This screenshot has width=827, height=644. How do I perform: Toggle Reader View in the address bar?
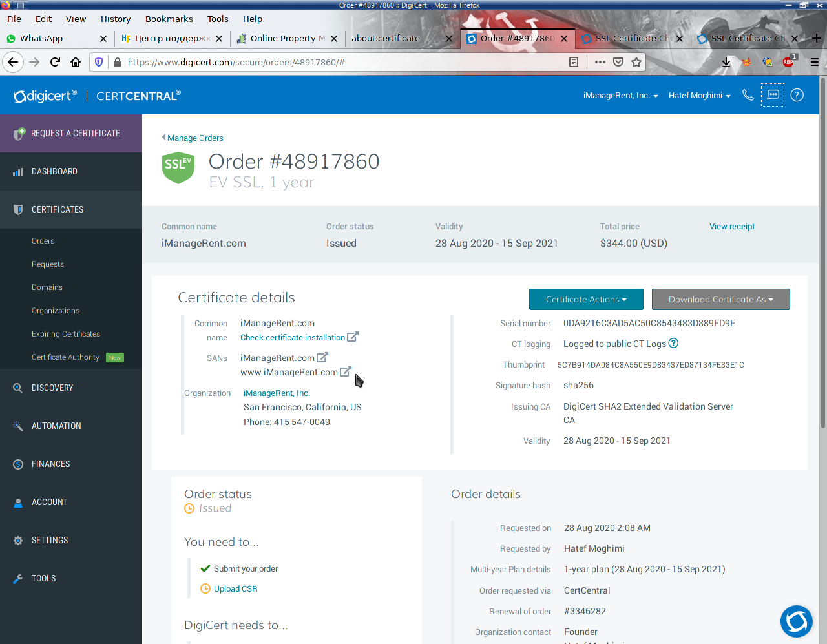574,62
